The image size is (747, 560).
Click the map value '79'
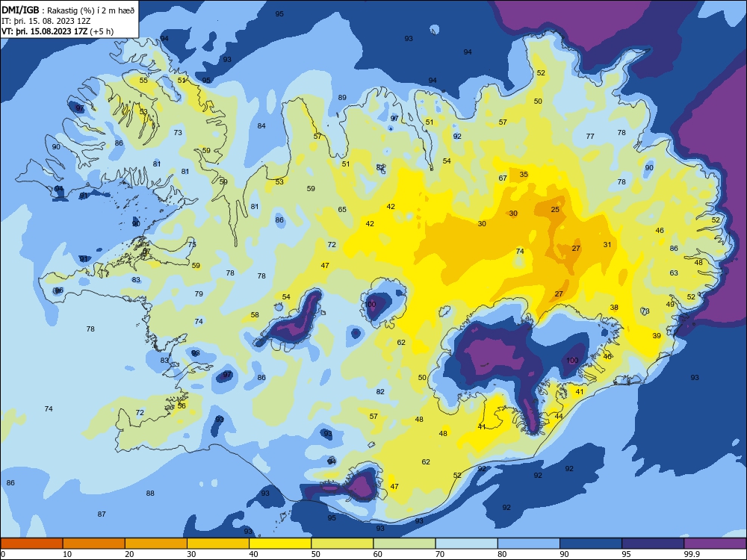(x=199, y=293)
